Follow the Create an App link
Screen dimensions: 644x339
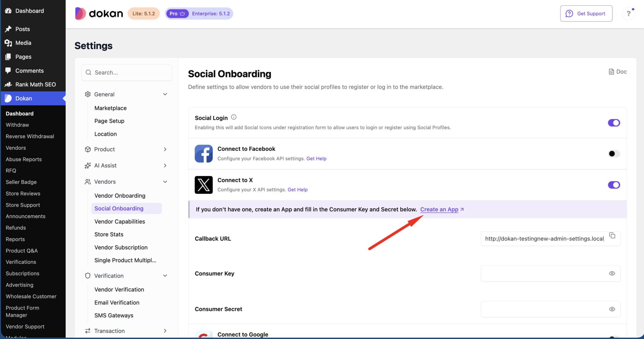[x=439, y=209]
